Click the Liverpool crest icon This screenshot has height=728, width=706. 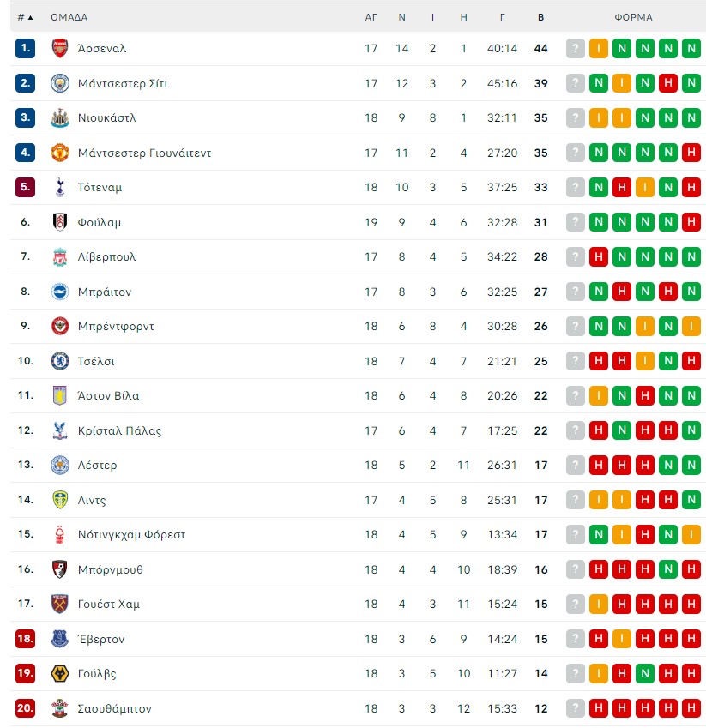click(x=59, y=256)
